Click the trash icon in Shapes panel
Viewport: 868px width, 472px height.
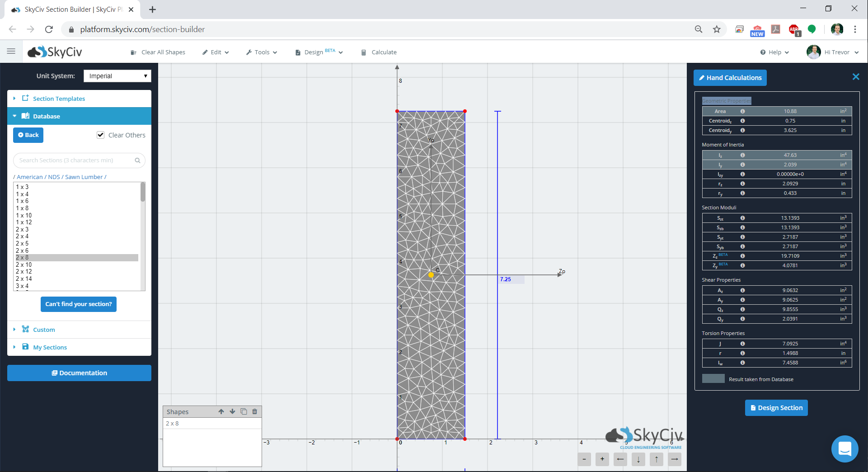(x=255, y=411)
